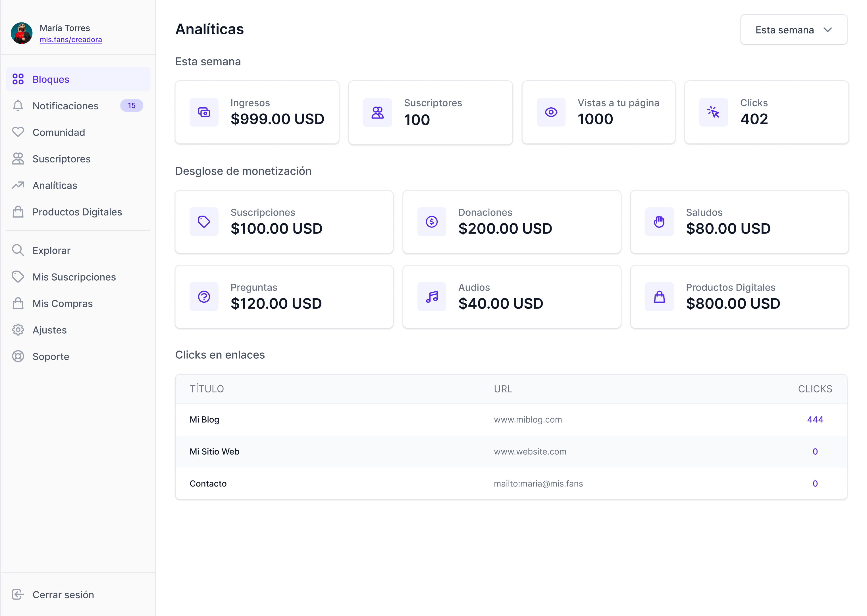Viewport: 867px width, 616px height.
Task: Click the $999.00 USD Ingresos value
Action: pos(277,119)
